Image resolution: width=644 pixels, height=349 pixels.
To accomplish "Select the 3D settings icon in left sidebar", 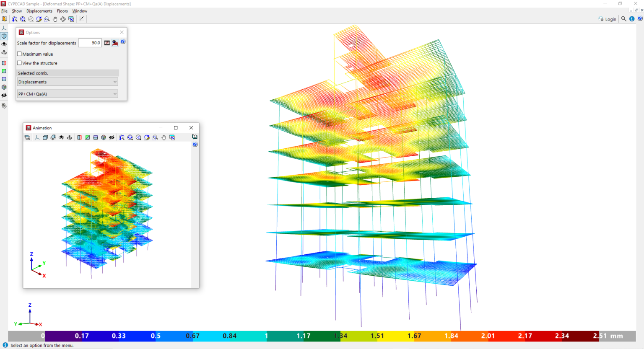I will tap(4, 106).
